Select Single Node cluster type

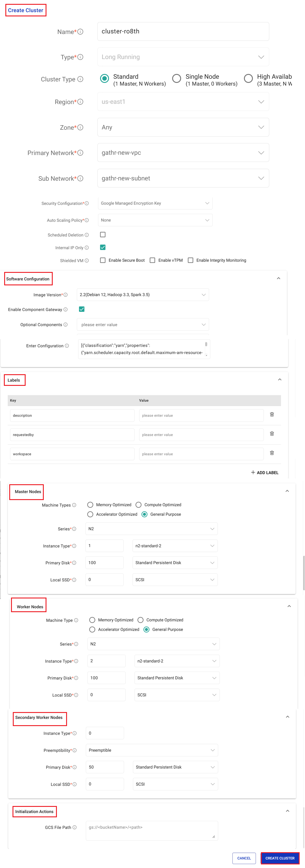[x=177, y=78]
